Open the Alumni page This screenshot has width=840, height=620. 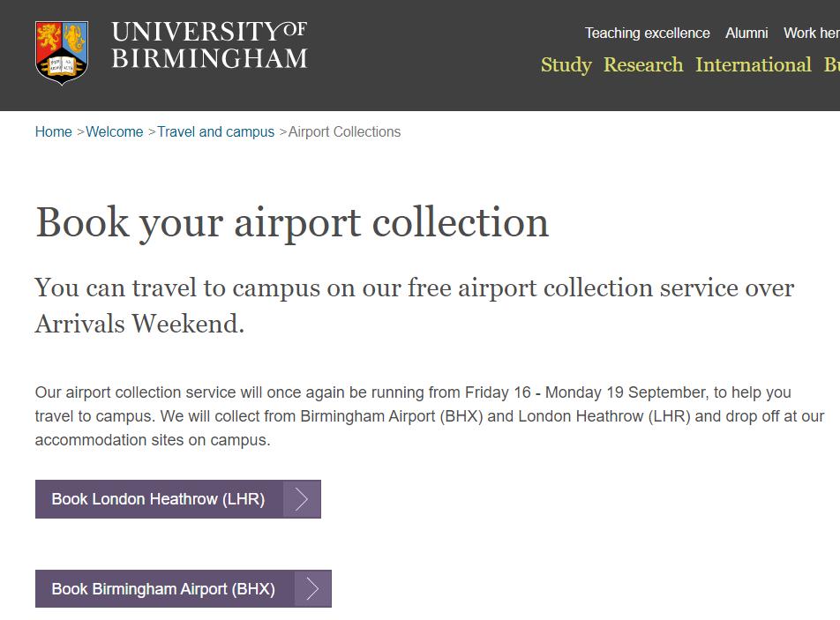[746, 33]
